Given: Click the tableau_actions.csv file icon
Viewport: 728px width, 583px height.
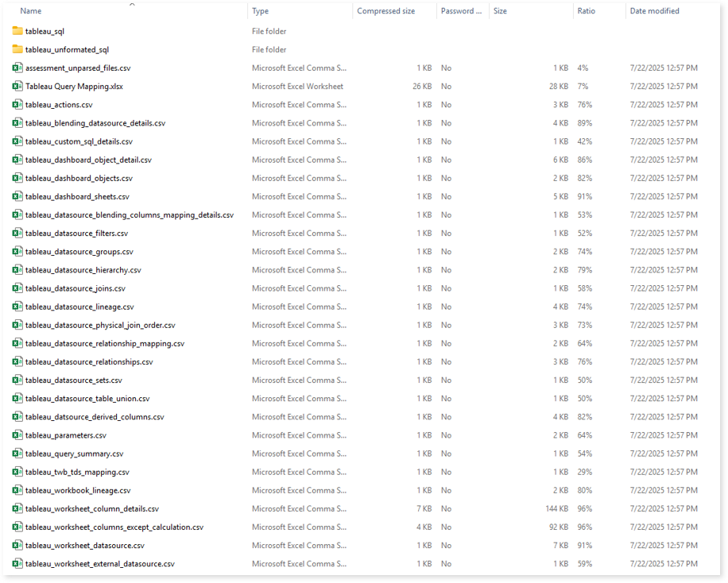Looking at the screenshot, I should 17,104.
